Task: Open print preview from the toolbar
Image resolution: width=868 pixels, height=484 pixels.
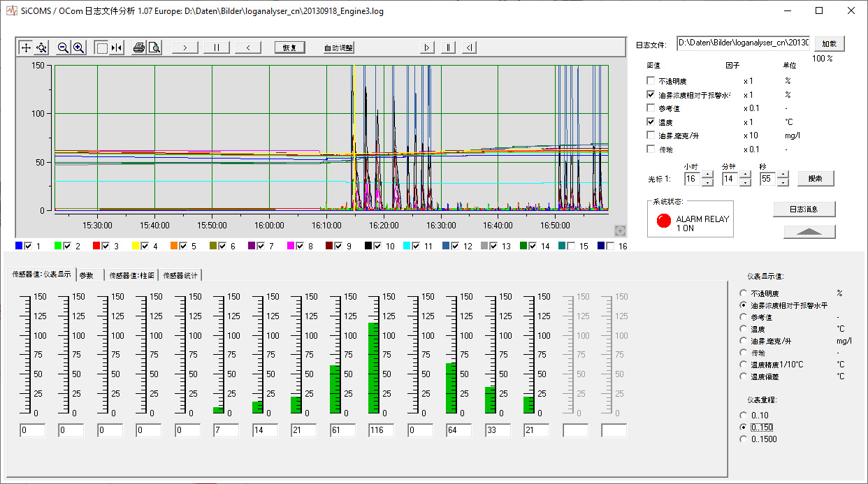Action: [x=154, y=47]
